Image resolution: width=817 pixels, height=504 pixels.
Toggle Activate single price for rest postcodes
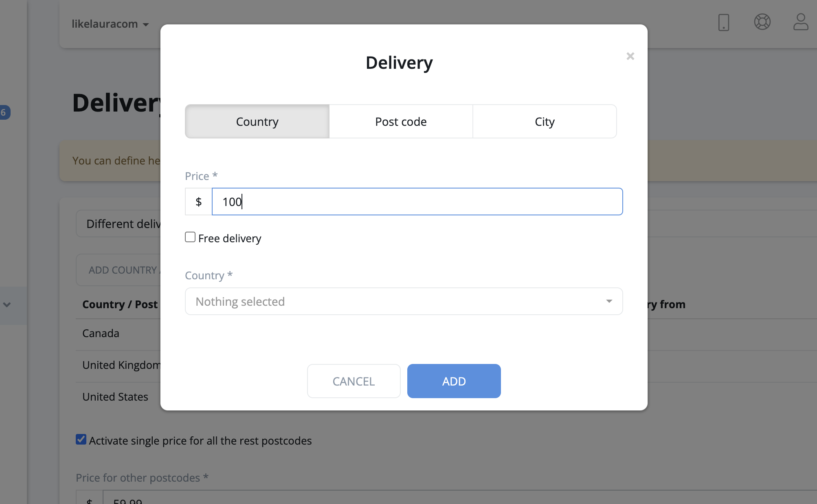(81, 440)
